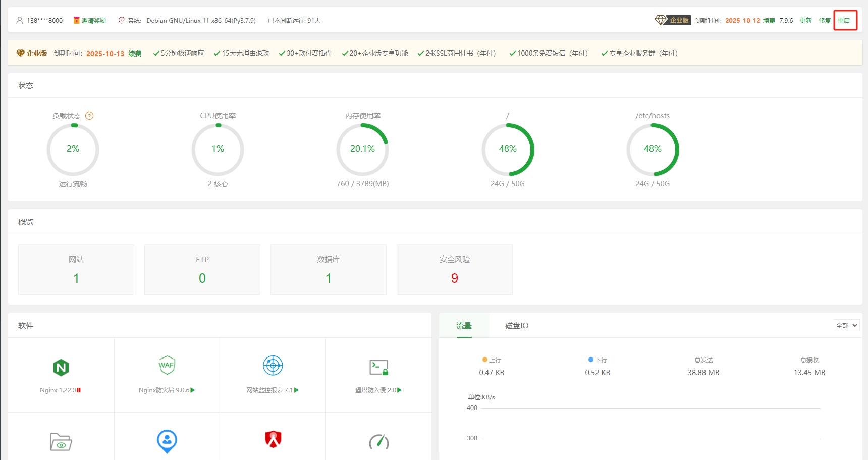Screen dimensions: 868x460
Task: Select the 流量 traffic tab
Action: [464, 326]
